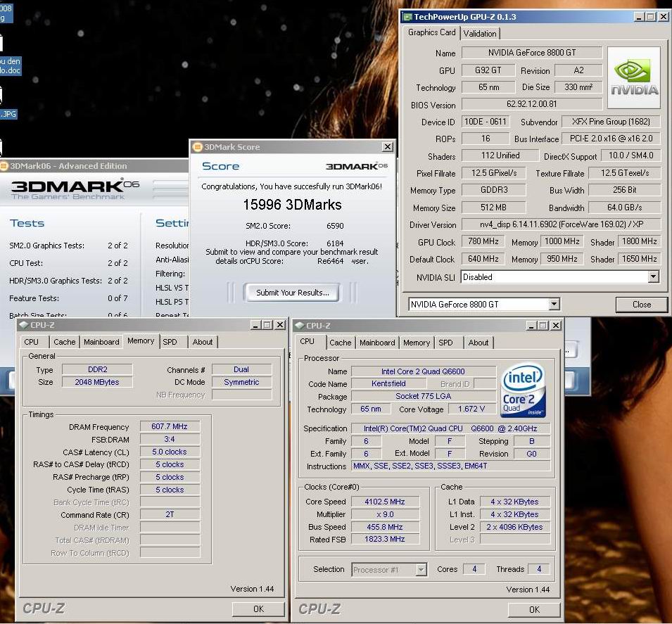Click the GPU name field NVIDIA GeForce 8800 GT
Image resolution: width=672 pixels, height=624 pixels.
(x=532, y=53)
